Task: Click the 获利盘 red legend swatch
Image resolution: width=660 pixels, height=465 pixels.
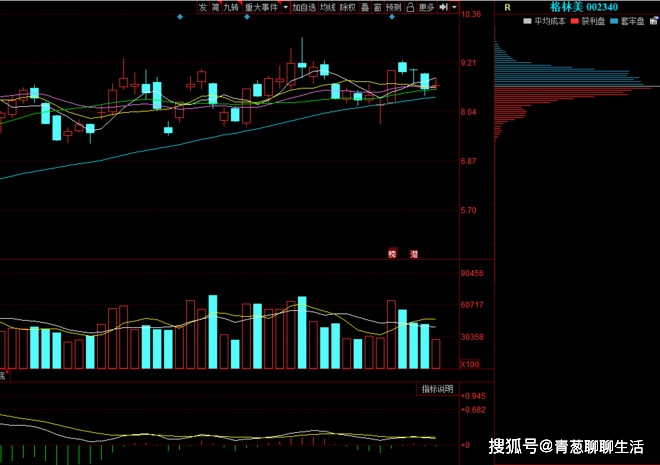Action: point(574,20)
